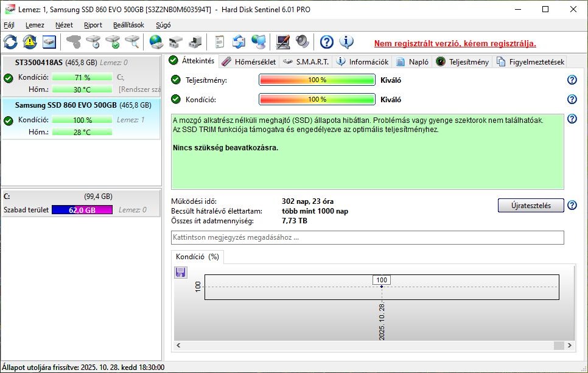Click the chart scrollbar left arrow
Image resolution: width=588 pixels, height=373 pixels.
(x=178, y=345)
